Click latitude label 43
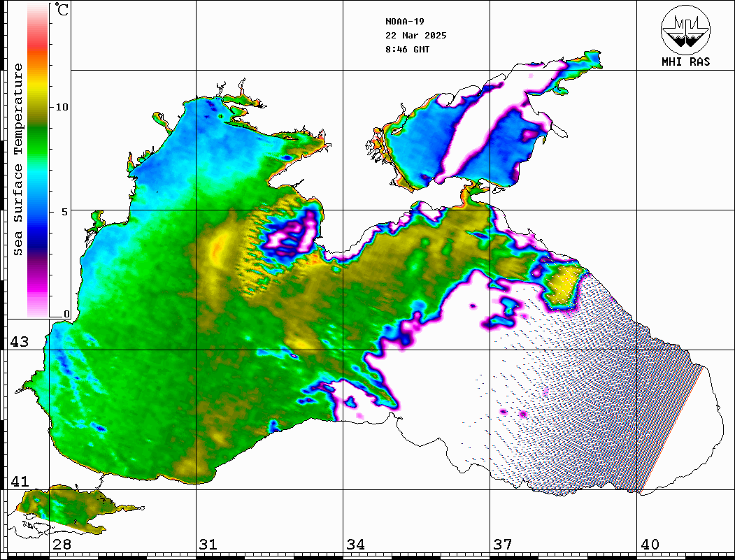735x560 pixels. (19, 342)
